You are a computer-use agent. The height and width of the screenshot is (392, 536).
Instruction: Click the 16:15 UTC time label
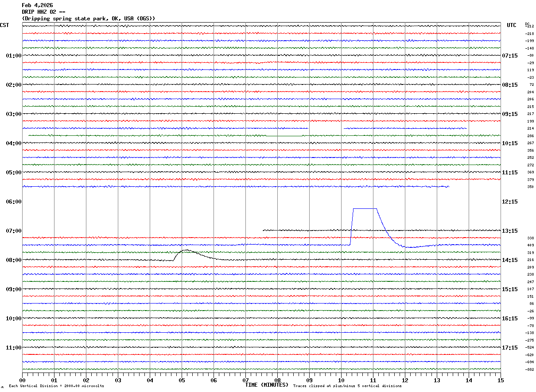[x=509, y=319]
